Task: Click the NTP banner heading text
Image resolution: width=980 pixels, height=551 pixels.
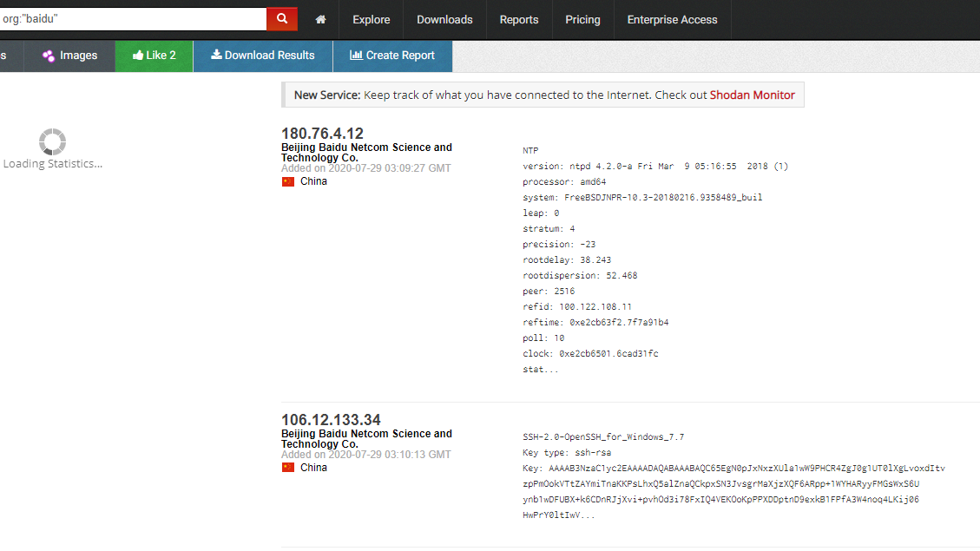Action: pyautogui.click(x=530, y=151)
